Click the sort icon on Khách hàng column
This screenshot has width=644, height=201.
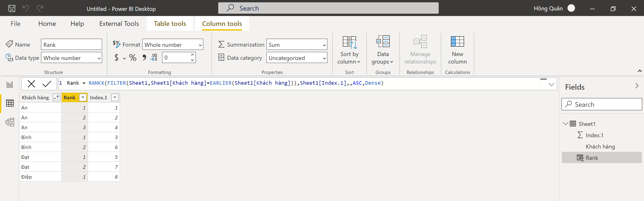[57, 97]
